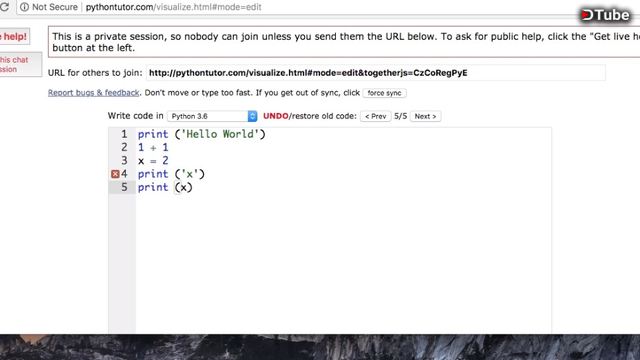The width and height of the screenshot is (640, 360).
Task: Click the Prev restore code button
Action: coord(376,116)
